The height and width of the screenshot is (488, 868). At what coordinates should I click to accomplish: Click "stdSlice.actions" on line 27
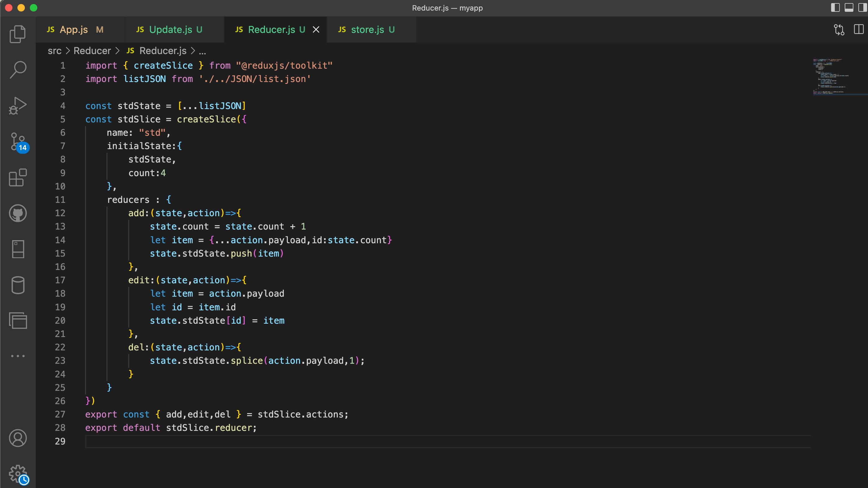pyautogui.click(x=301, y=414)
